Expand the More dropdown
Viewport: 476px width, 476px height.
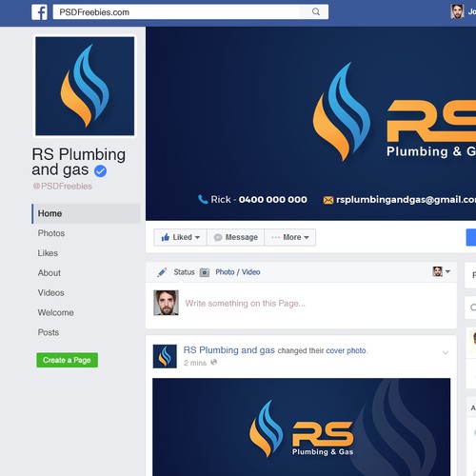(x=290, y=237)
